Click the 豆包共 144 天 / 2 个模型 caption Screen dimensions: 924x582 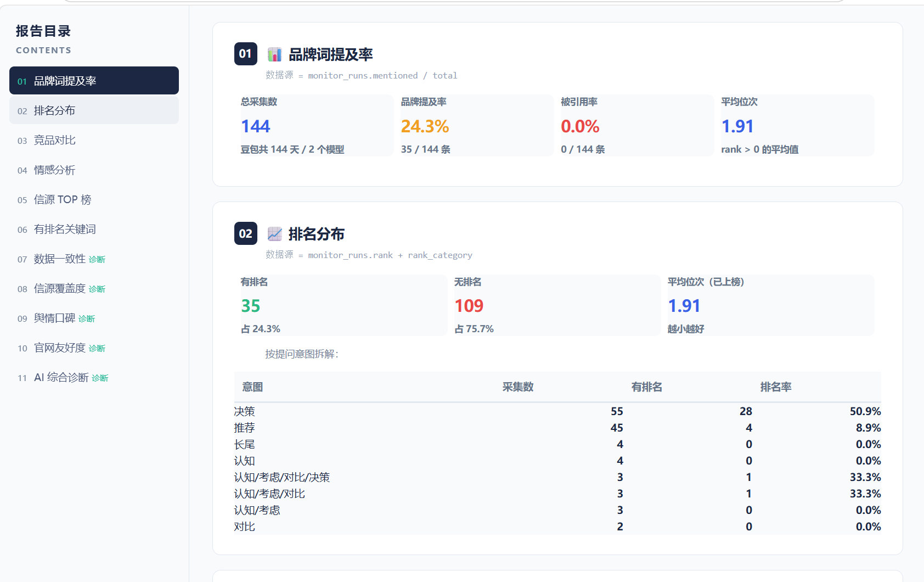pyautogui.click(x=292, y=149)
